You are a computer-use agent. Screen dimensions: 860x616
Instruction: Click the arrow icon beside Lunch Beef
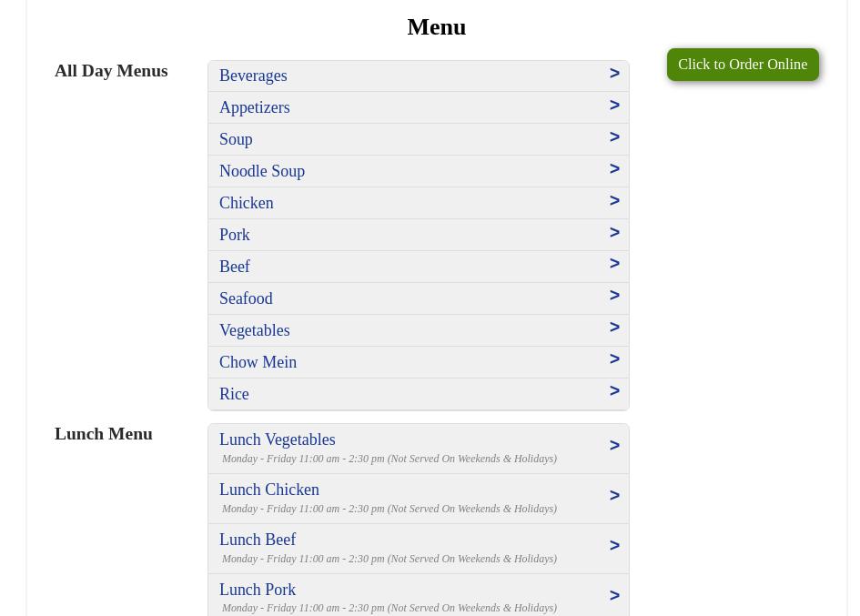[x=614, y=546]
